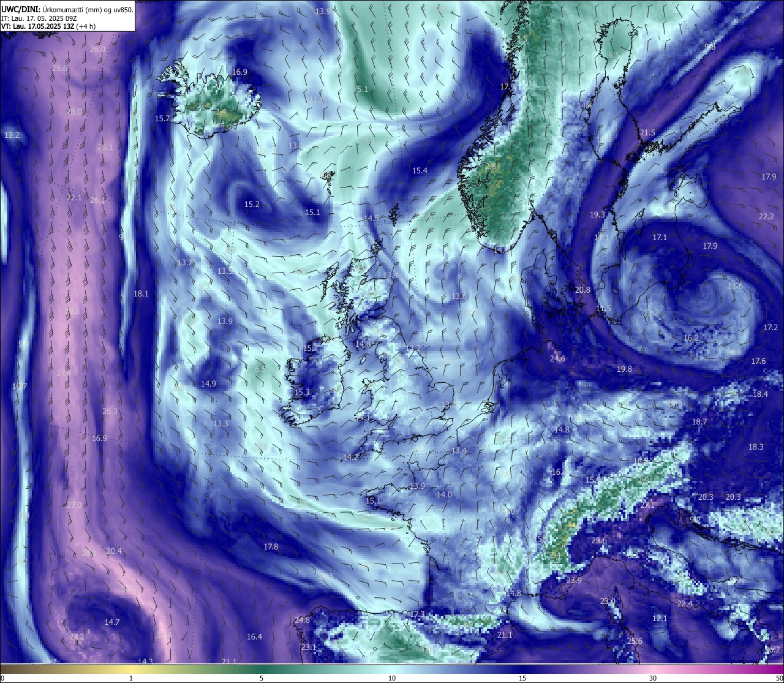Viewport: 784px width, 683px height.
Task: Select the 24.8 value label
Action: (x=302, y=620)
